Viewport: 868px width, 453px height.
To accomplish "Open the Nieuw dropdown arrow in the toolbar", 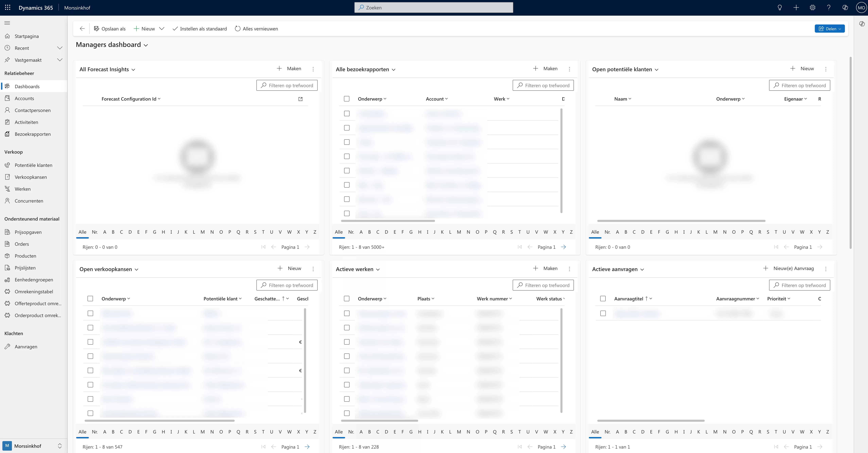I will click(162, 29).
